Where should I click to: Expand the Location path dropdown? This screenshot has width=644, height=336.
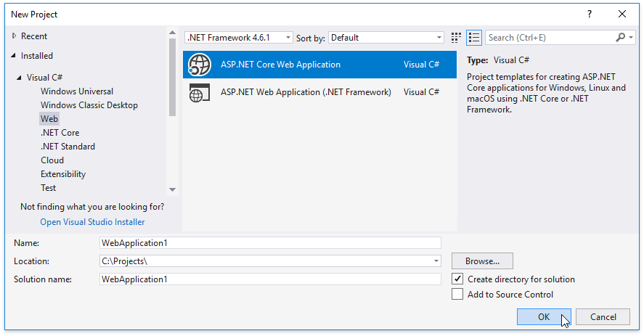tap(436, 261)
